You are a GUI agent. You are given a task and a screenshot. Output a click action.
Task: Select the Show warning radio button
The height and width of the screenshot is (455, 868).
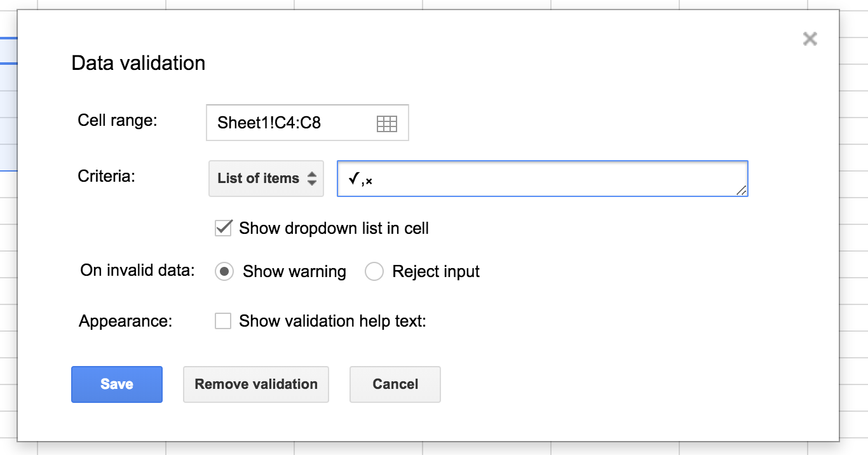(x=224, y=272)
